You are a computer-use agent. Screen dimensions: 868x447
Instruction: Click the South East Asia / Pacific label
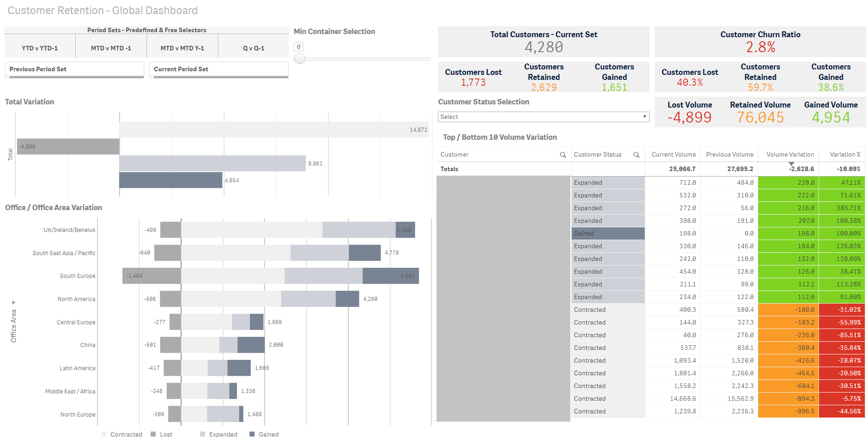coord(64,253)
